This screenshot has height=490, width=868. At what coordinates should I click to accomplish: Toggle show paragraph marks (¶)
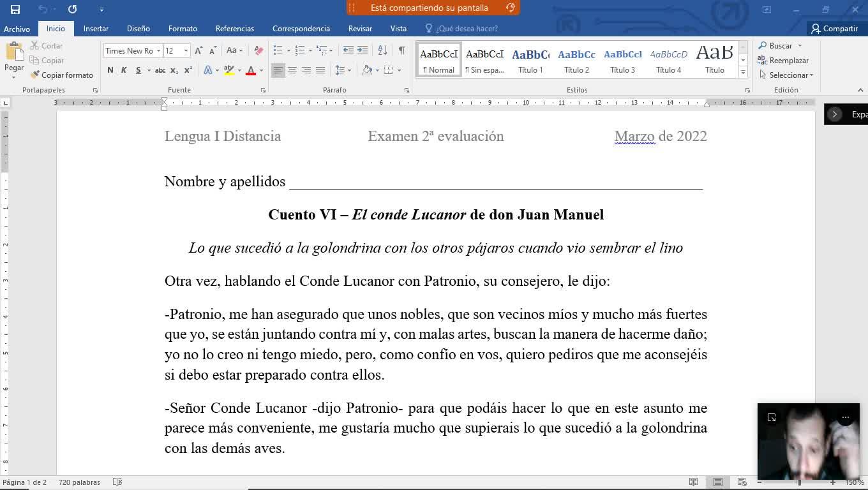click(x=401, y=51)
